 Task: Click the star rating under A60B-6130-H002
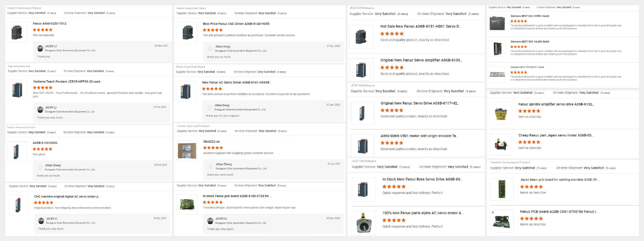43,149
